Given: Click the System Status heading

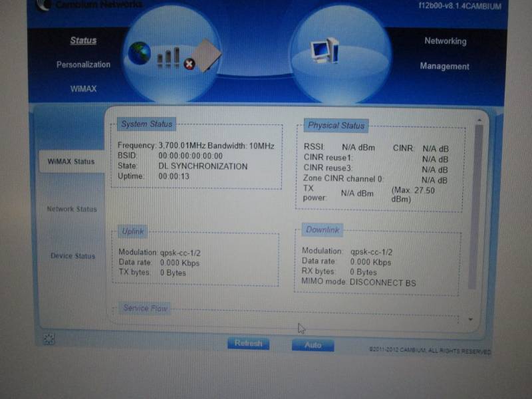Looking at the screenshot, I should [146, 124].
